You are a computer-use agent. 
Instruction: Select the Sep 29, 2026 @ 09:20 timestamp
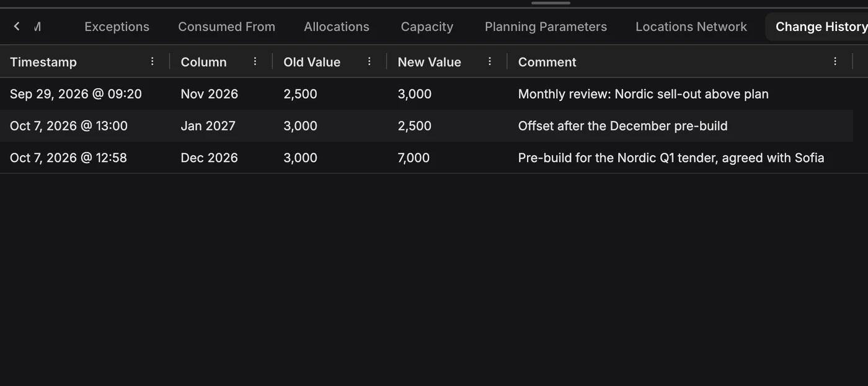pos(76,94)
